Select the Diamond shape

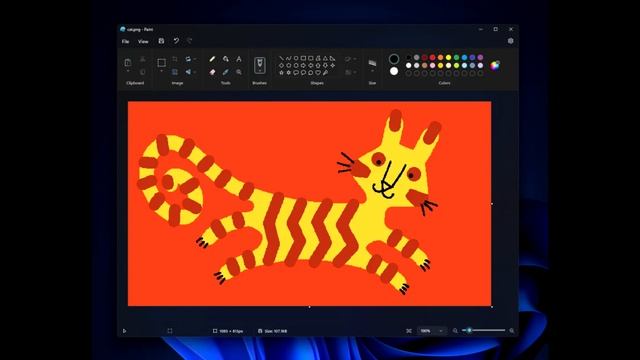281,65
